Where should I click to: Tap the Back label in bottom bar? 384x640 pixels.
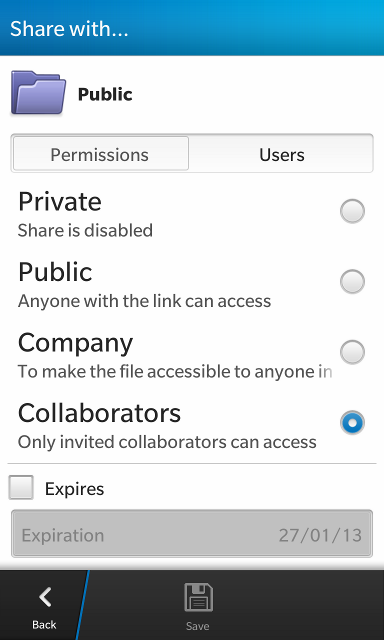click(x=44, y=624)
